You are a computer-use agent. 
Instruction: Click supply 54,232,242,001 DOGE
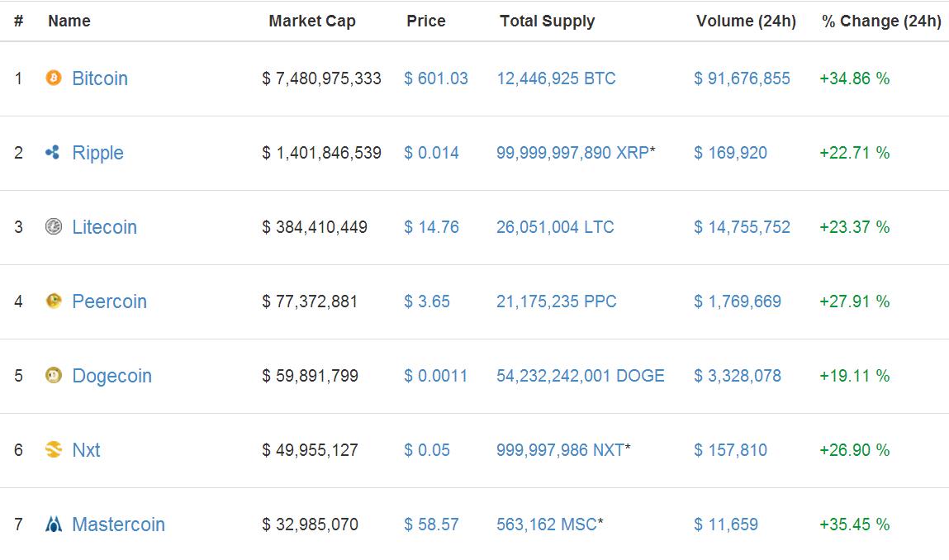click(581, 376)
